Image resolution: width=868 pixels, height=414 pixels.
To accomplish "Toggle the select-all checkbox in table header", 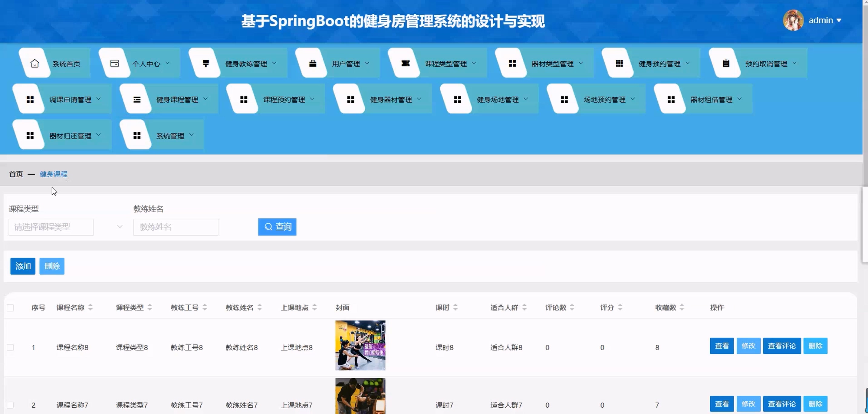I will (11, 307).
